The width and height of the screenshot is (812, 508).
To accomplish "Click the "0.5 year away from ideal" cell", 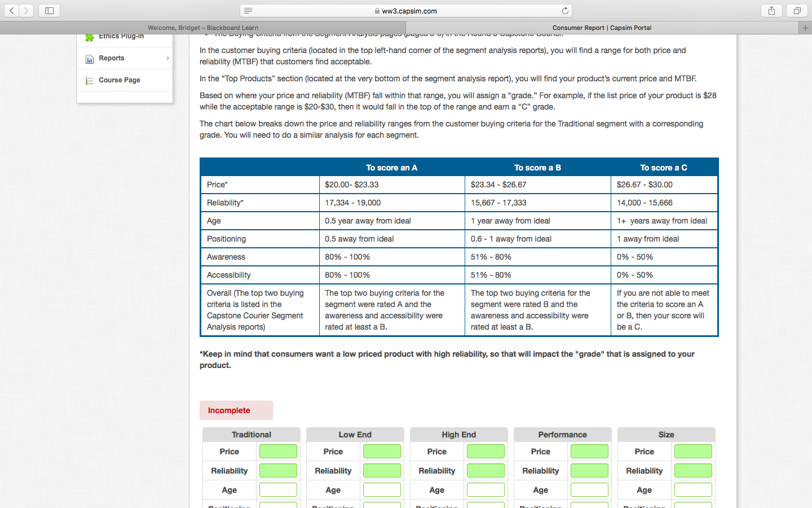I will click(x=392, y=221).
